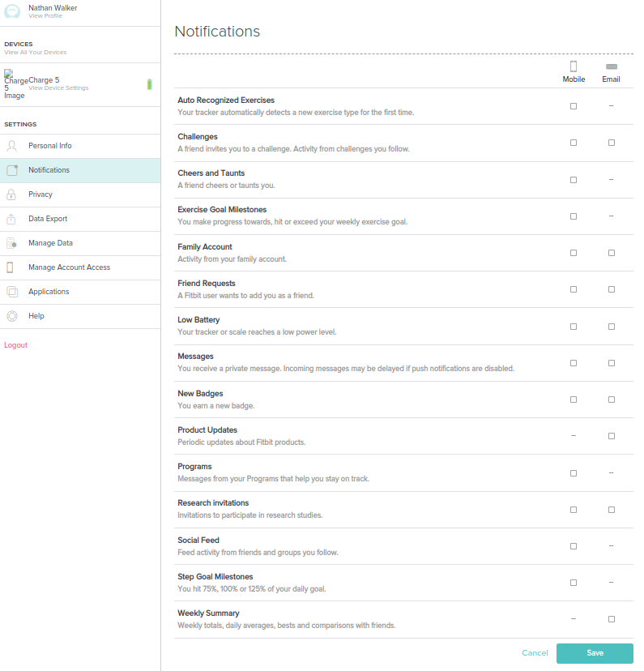Open the Applications settings page

(x=80, y=293)
